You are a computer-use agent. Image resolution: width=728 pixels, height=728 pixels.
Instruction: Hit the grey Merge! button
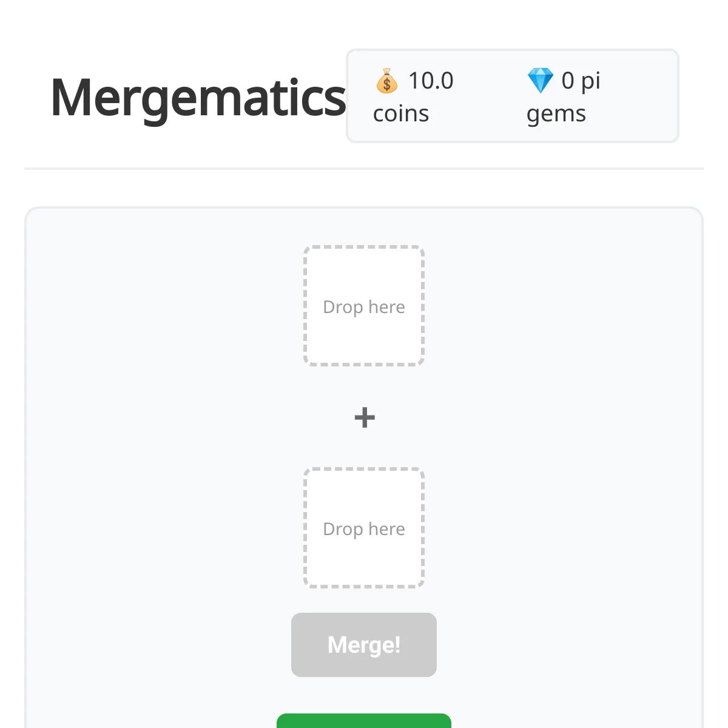[x=364, y=645]
